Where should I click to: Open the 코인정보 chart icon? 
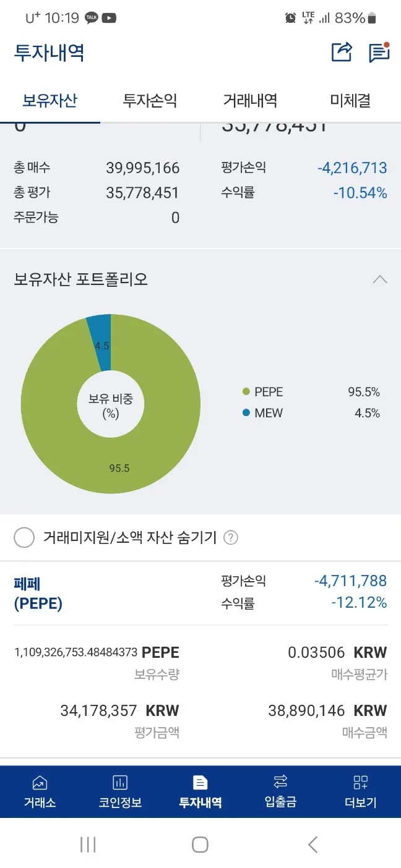tap(120, 783)
